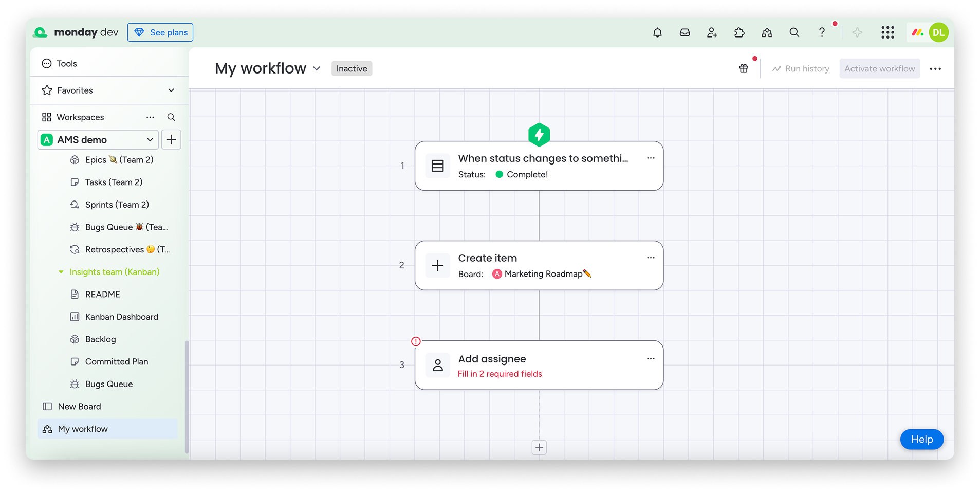Screen dimensions: 980x493
Task: Click the search magnifier in top bar
Action: click(x=794, y=32)
